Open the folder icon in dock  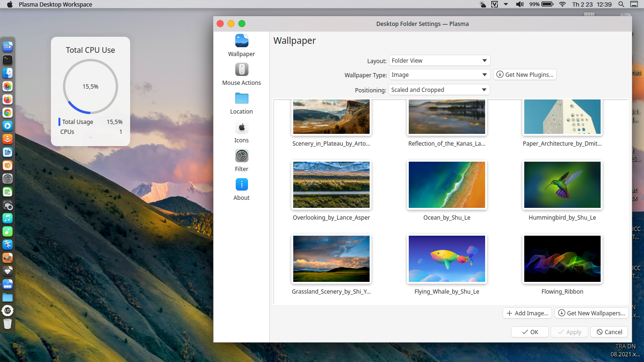[x=8, y=297]
